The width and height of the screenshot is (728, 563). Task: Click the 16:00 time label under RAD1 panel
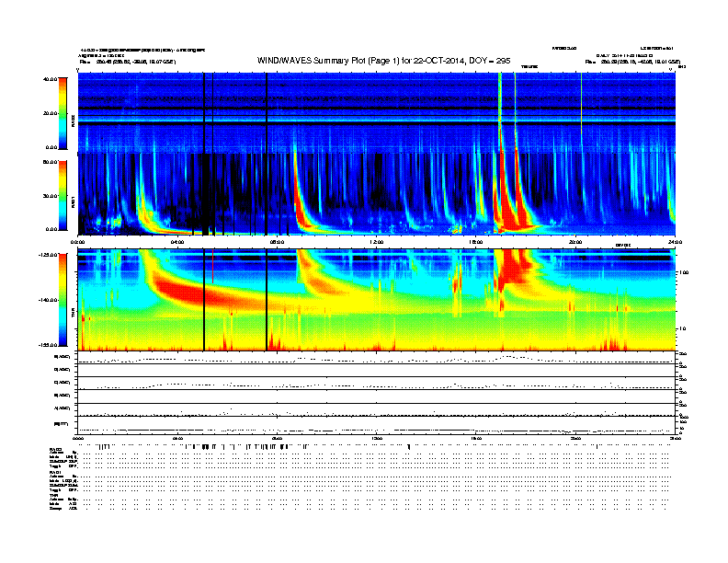tap(476, 242)
